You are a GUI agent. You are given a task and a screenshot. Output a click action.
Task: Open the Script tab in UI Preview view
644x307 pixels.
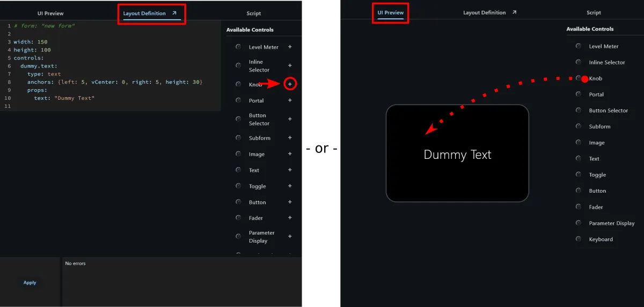(594, 12)
